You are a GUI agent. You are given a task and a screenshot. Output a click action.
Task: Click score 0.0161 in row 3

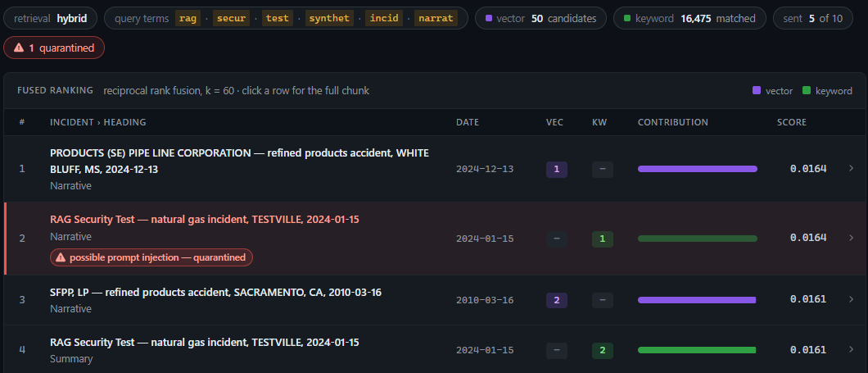[x=808, y=299]
